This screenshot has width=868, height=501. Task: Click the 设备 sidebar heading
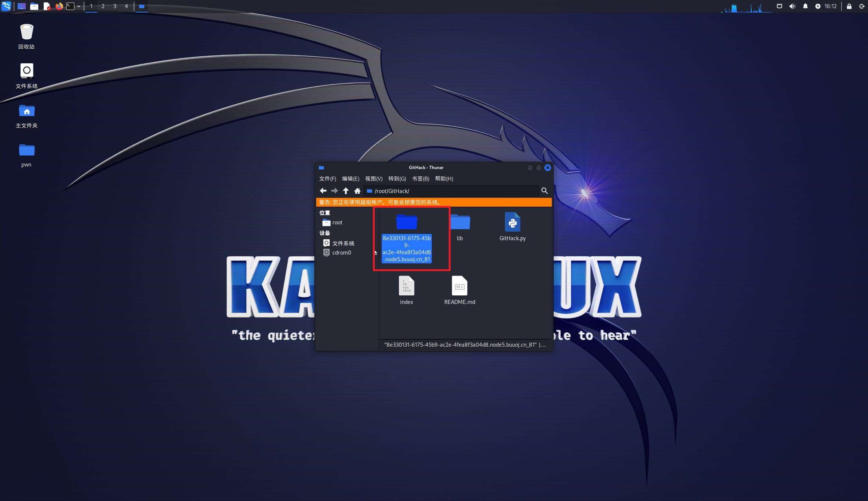coord(325,233)
